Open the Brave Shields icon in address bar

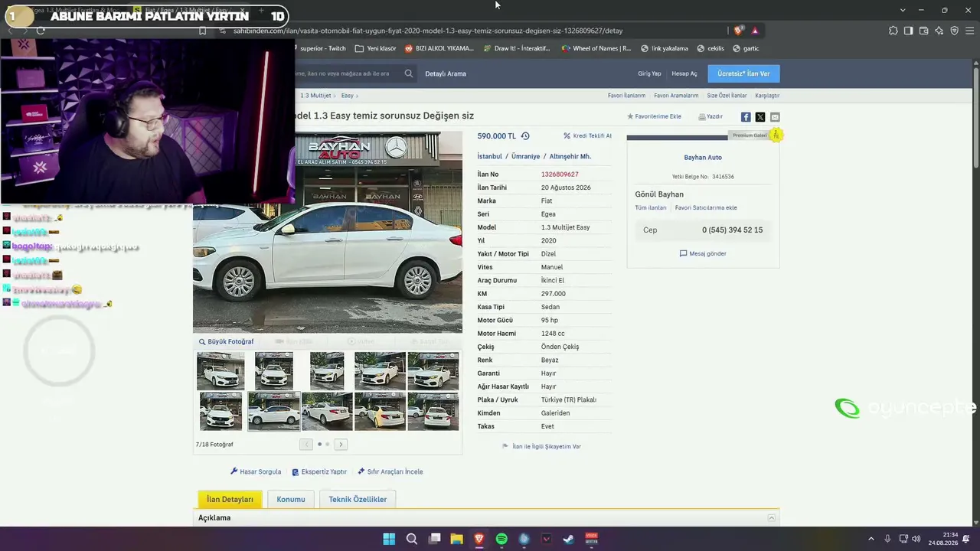(738, 31)
